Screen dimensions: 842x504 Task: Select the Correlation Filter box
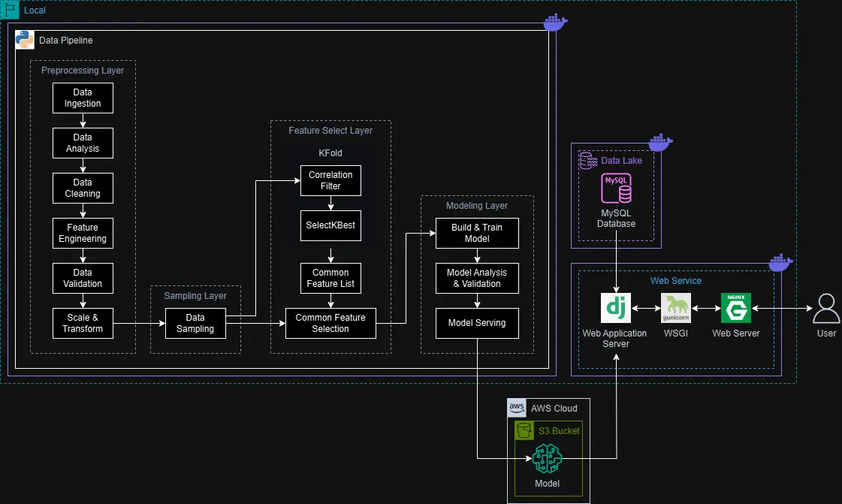pyautogui.click(x=330, y=180)
